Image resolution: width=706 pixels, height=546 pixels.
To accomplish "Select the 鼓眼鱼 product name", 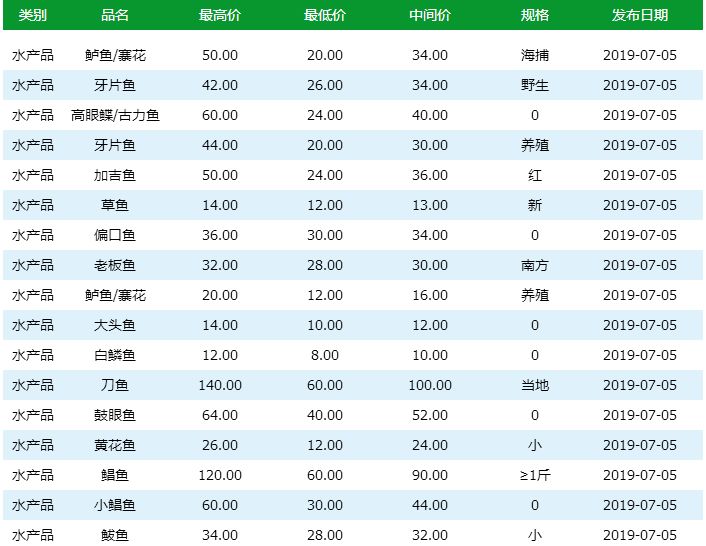I will 115,415.
